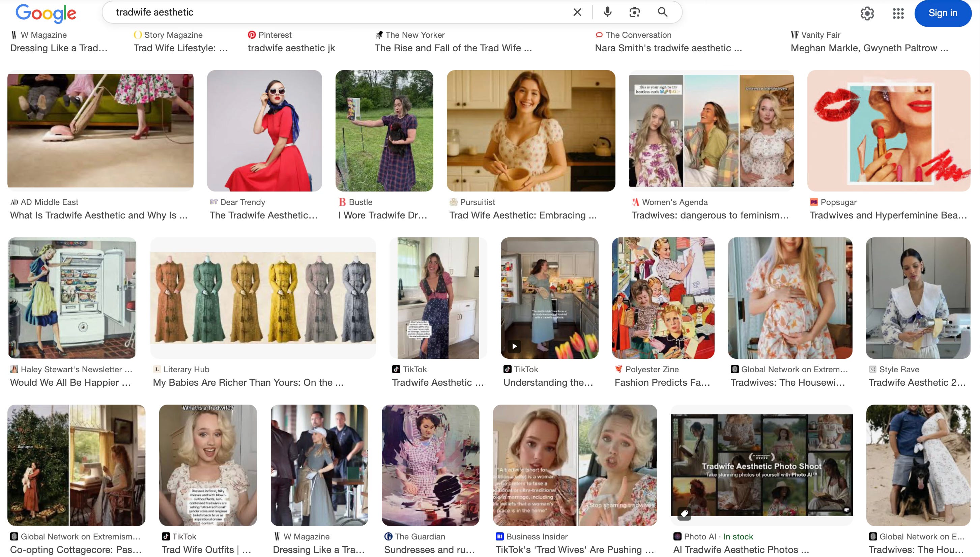Start voice search with microphone icon
980x557 pixels.
click(x=607, y=12)
